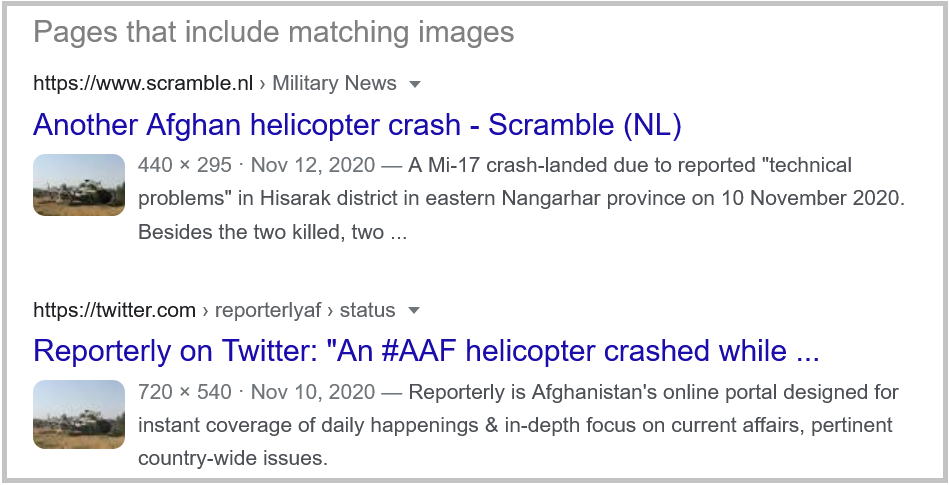This screenshot has height=485, width=949.
Task: Click the Pages that include matching images heading
Action: (274, 31)
